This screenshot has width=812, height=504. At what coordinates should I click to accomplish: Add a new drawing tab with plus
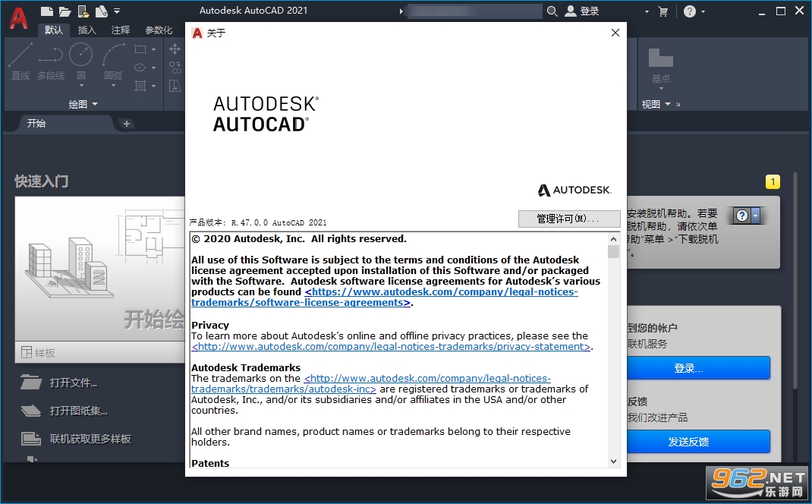[x=127, y=123]
